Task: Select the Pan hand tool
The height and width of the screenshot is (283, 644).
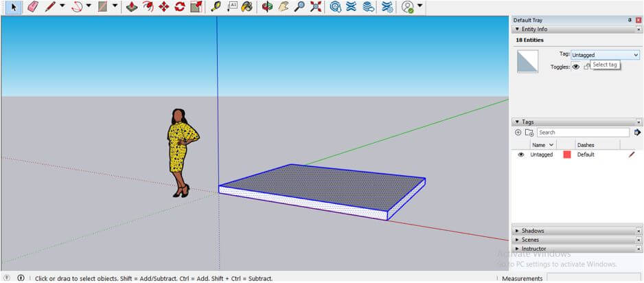Action: [284, 7]
